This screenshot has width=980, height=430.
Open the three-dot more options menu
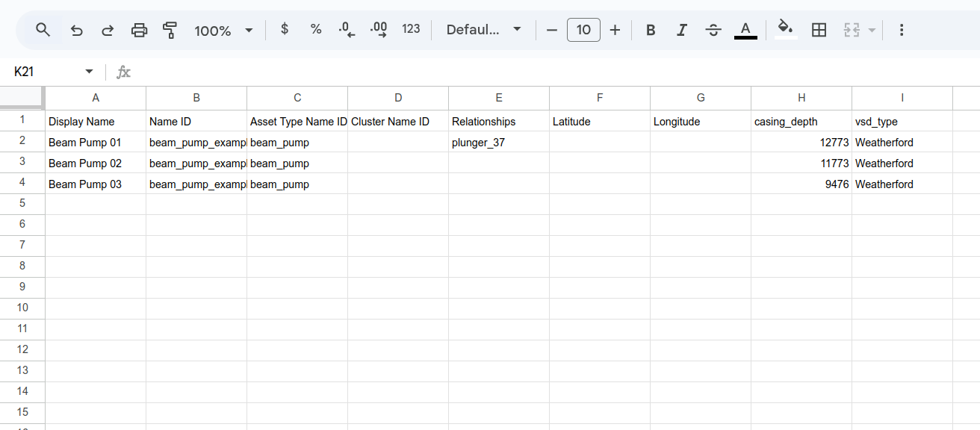click(902, 30)
